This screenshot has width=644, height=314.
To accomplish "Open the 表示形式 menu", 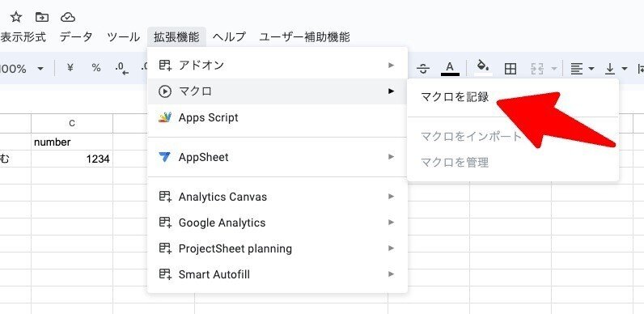I will pyautogui.click(x=23, y=37).
